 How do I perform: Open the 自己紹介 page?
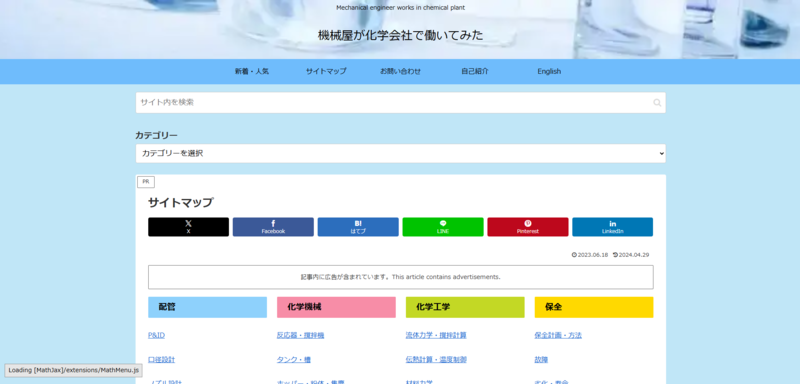click(x=474, y=71)
